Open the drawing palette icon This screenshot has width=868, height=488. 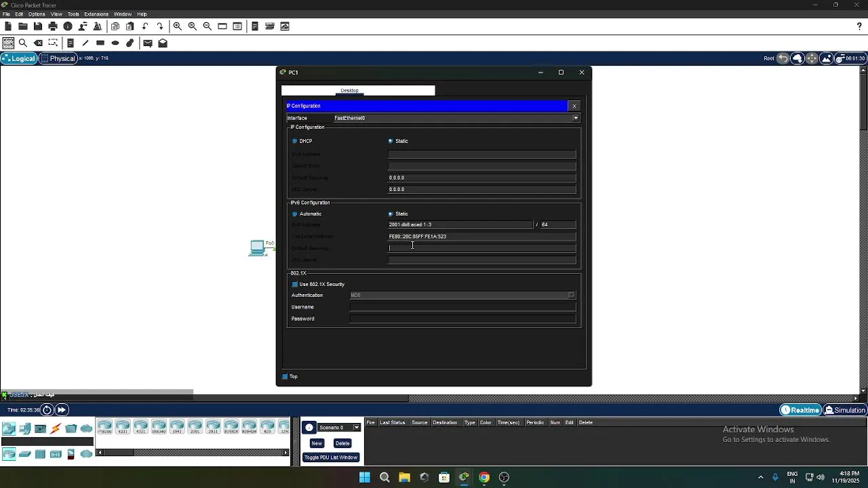(x=222, y=26)
